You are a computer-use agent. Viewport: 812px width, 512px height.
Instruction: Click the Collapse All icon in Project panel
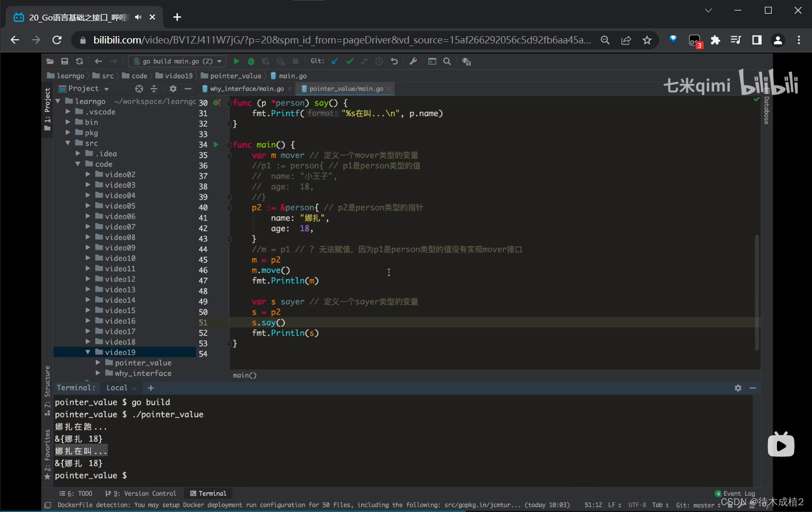154,88
